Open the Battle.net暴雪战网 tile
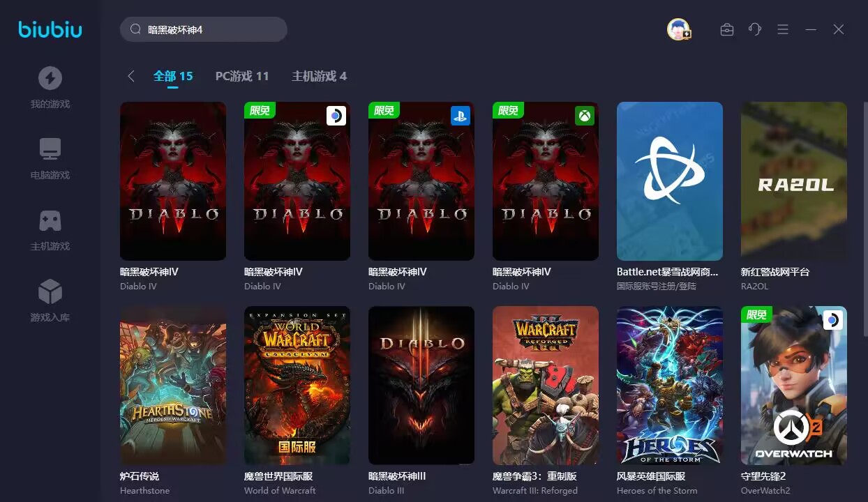Screen dimensions: 868x502 point(670,181)
